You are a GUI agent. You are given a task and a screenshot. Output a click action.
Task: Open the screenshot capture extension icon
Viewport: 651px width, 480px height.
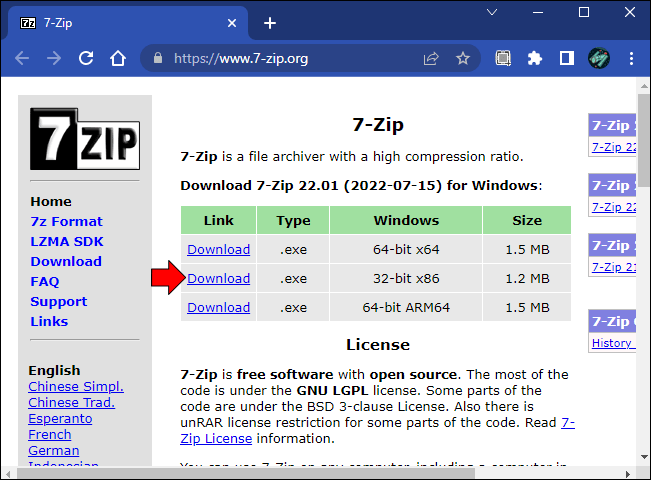point(503,58)
